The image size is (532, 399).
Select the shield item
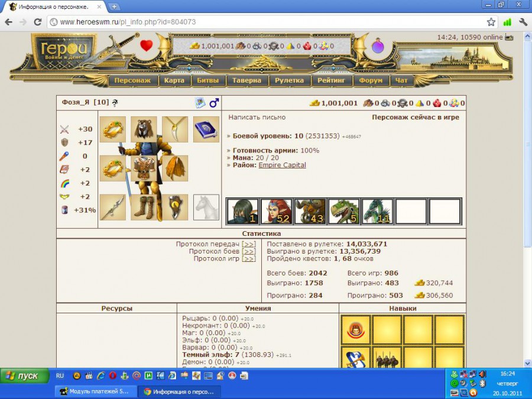point(175,207)
